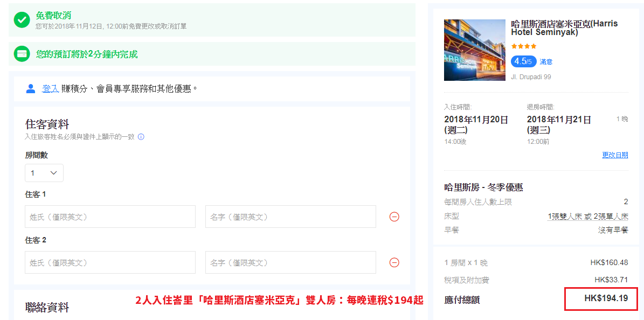Click the 1 晚 night count
The image size is (644, 320).
click(622, 119)
